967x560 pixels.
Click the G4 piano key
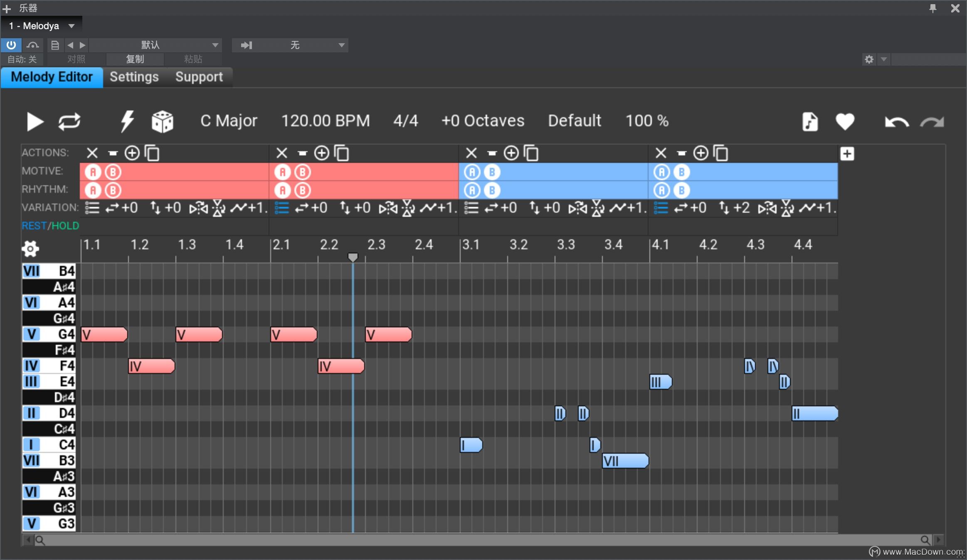point(49,334)
